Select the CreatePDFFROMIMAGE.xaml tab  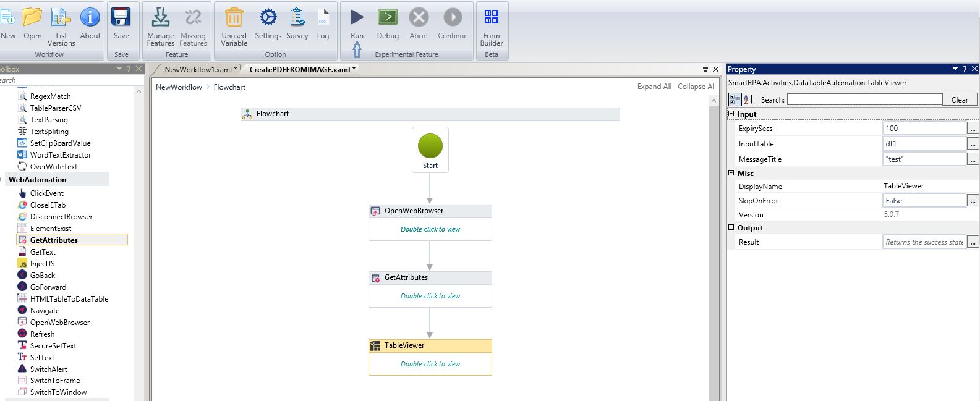pyautogui.click(x=302, y=70)
